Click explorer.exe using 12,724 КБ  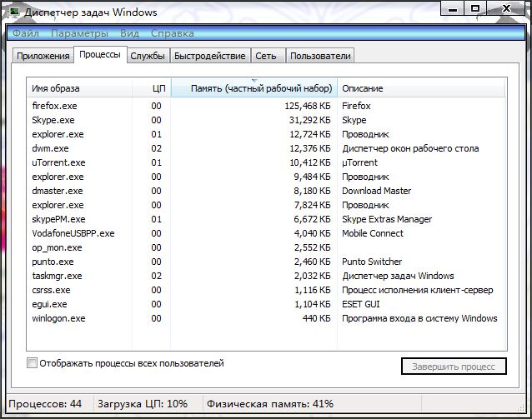[266, 134]
